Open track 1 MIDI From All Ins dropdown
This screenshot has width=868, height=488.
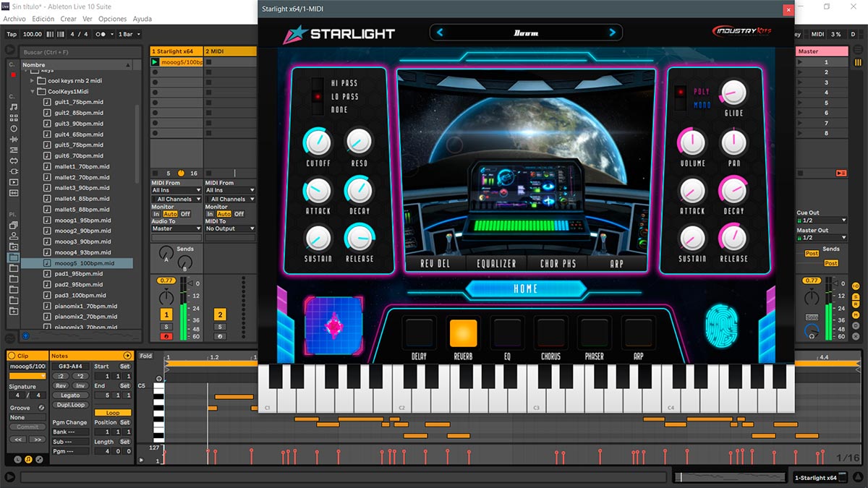click(176, 191)
